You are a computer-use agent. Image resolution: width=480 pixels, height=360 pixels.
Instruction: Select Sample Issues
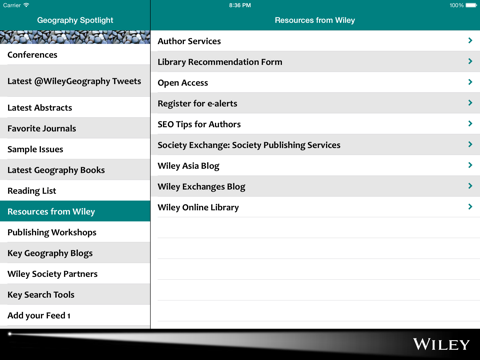(75, 149)
